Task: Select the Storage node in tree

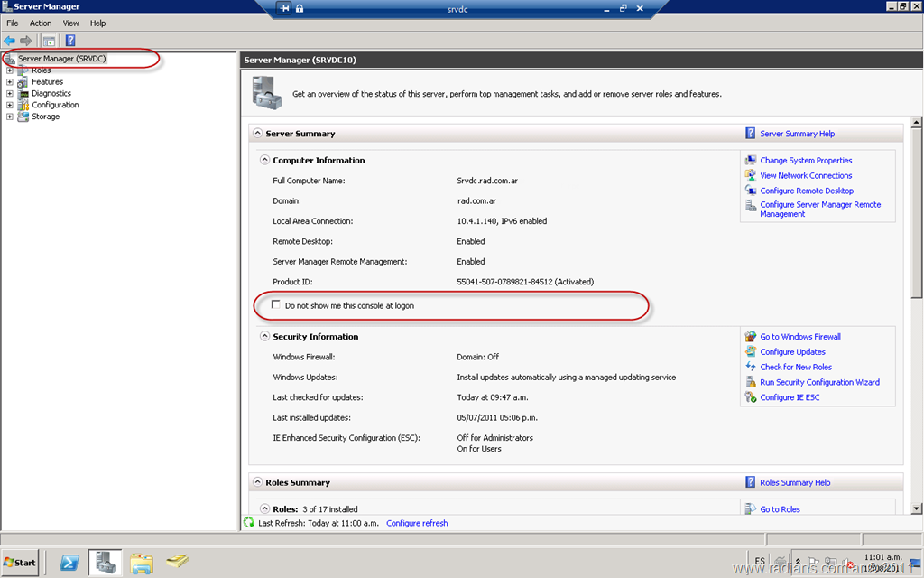Action: coord(45,117)
